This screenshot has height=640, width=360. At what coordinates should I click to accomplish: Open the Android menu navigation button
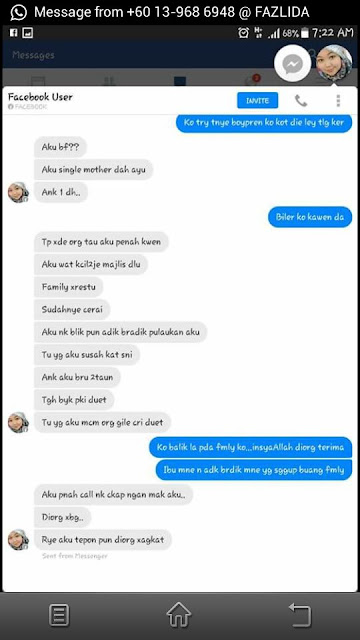pyautogui.click(x=59, y=616)
